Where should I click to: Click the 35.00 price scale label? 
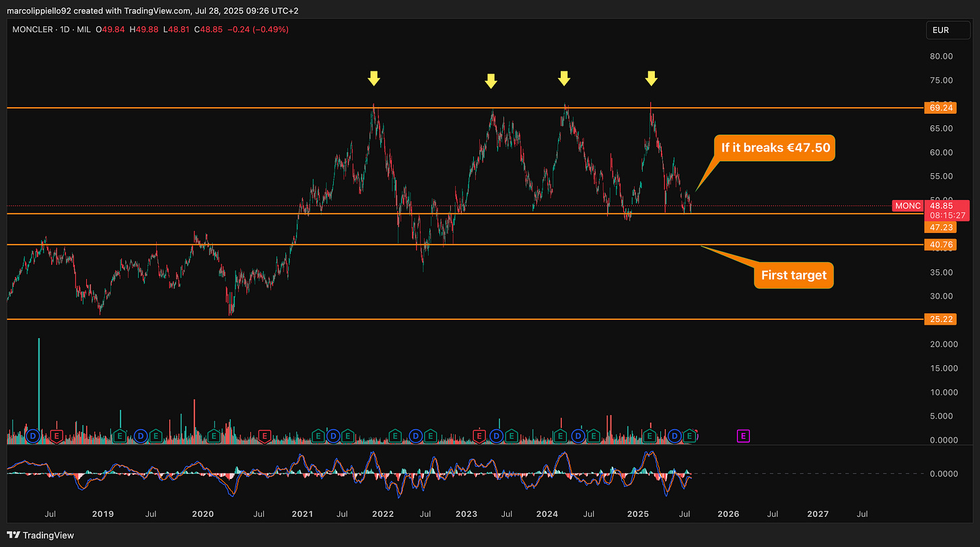pos(940,272)
